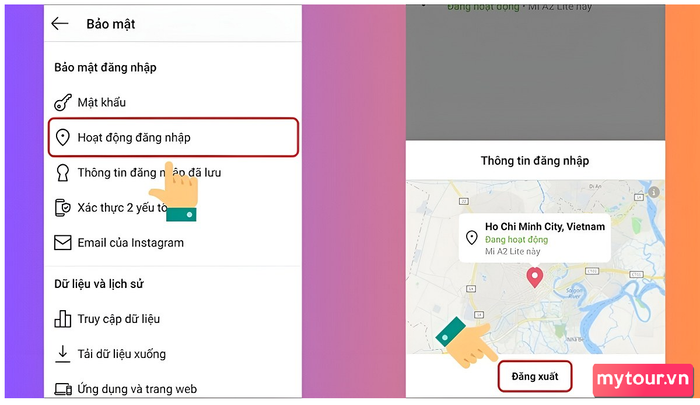Image resolution: width=700 pixels, height=405 pixels.
Task: Click the Đăng xuất button
Action: tap(535, 376)
